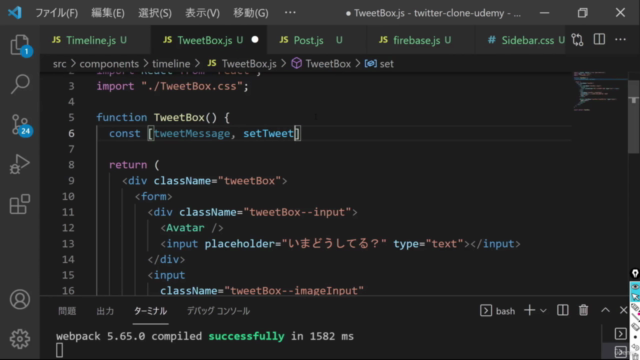
Task: Open editor More Actions ellipsis
Action: tap(620, 40)
